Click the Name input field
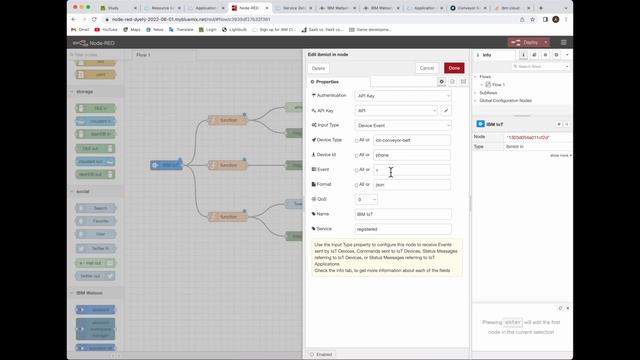640x360 pixels. pos(403,214)
